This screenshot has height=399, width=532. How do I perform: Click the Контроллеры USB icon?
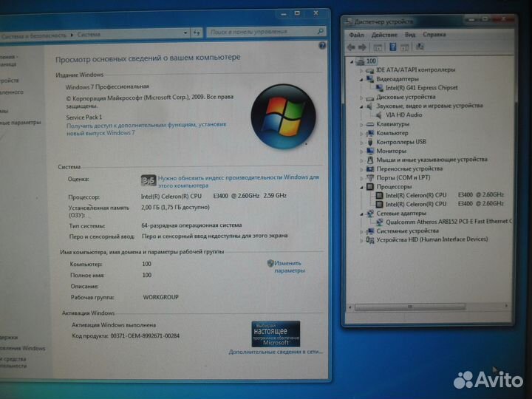click(x=370, y=142)
